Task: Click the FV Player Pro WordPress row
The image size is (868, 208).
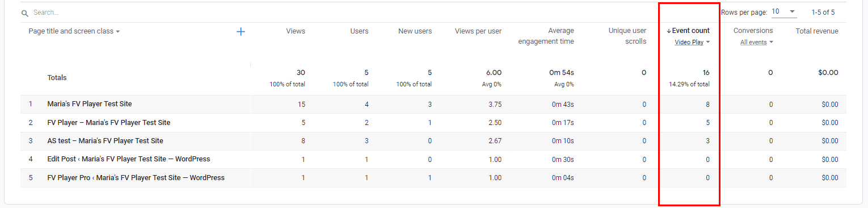Action: tap(433, 178)
